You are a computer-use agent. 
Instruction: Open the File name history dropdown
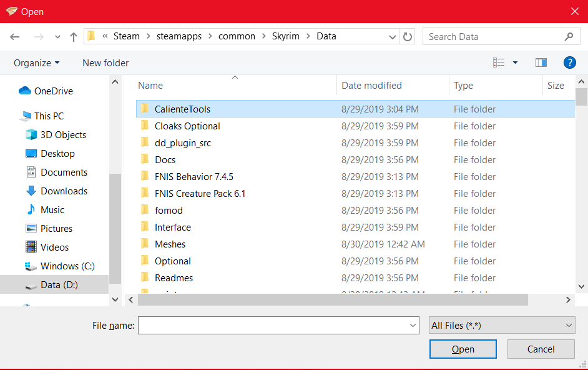(x=413, y=325)
